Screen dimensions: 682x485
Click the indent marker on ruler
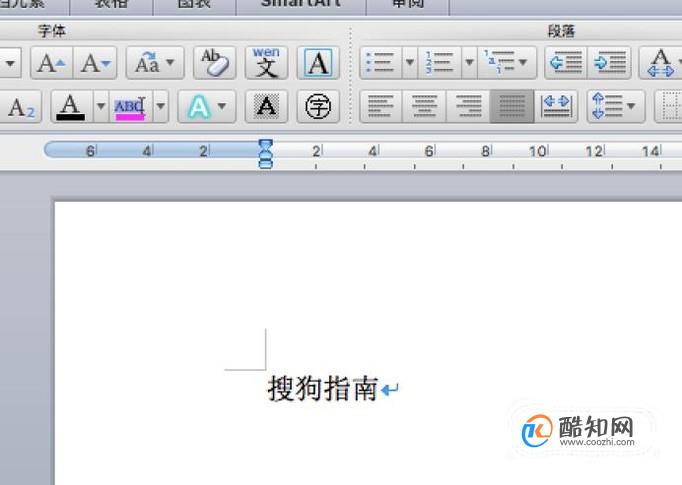[266, 154]
